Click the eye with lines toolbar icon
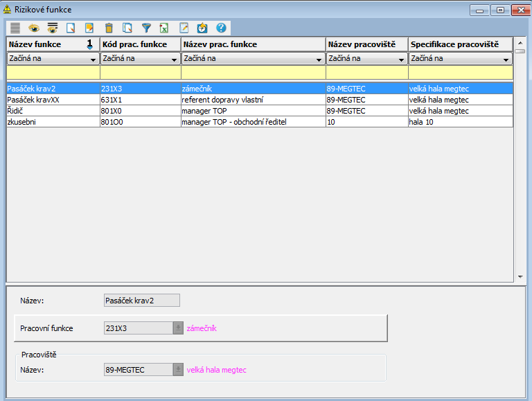Viewport: 532px width, 401px height. pyautogui.click(x=53, y=28)
